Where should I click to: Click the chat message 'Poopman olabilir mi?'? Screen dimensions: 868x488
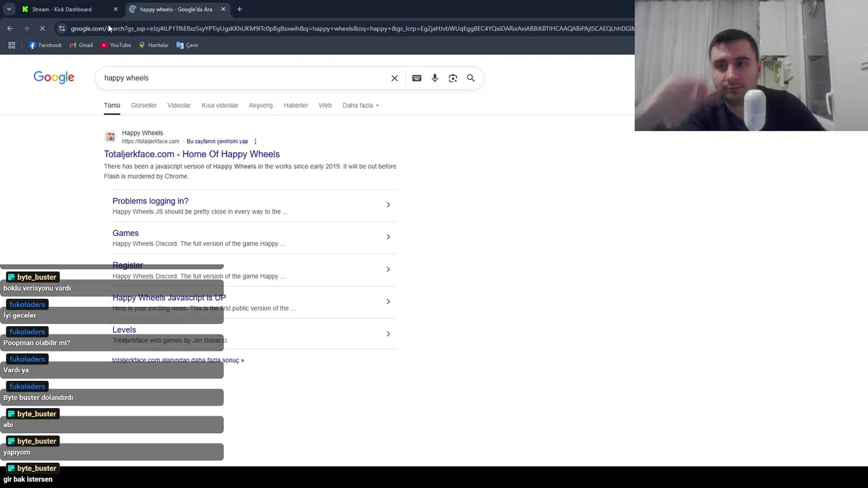37,343
